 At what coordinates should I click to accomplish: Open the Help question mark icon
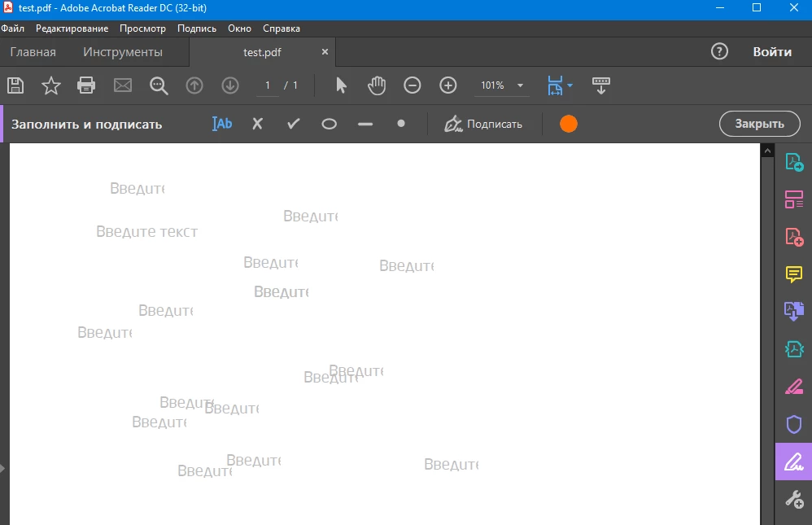click(719, 51)
